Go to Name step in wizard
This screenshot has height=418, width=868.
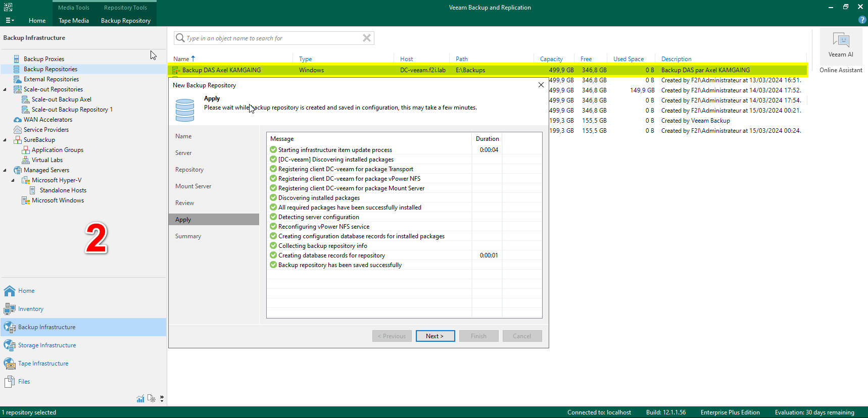pos(183,136)
